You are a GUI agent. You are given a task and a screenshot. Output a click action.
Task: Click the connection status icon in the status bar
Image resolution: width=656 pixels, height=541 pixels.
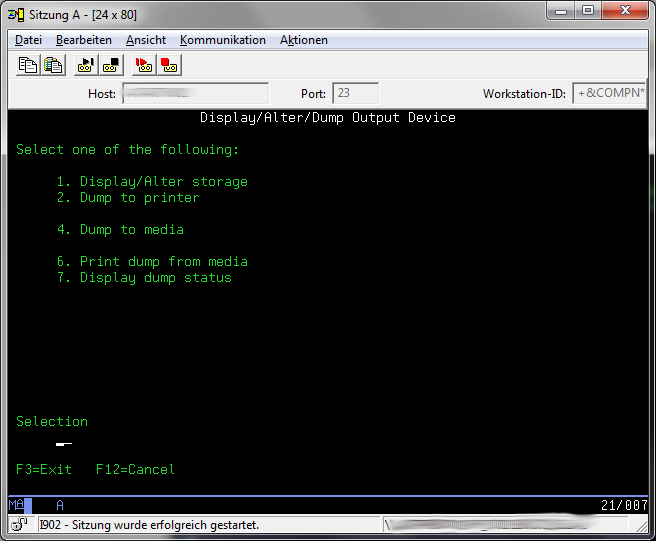[19, 524]
